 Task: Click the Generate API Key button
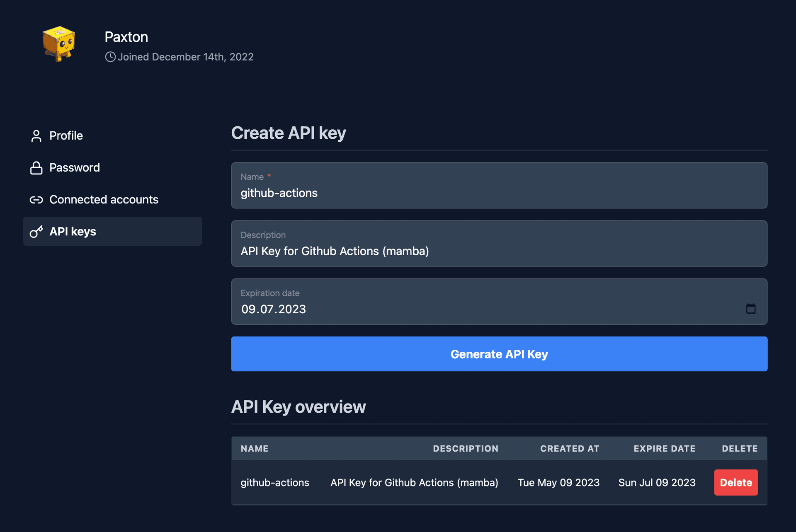(499, 354)
